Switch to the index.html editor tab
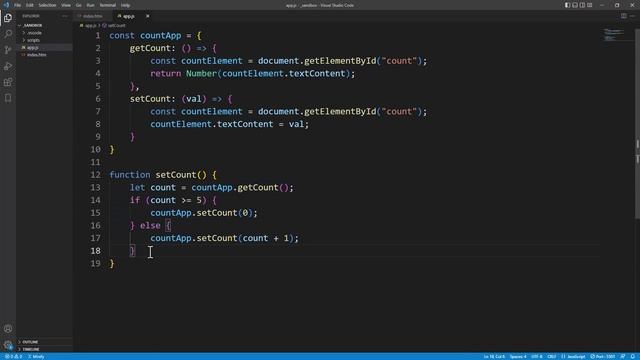The height and width of the screenshot is (360, 640). [93, 16]
